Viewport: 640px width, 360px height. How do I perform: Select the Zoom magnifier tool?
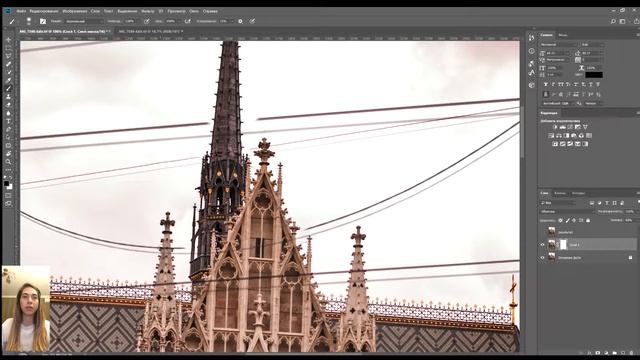point(8,162)
